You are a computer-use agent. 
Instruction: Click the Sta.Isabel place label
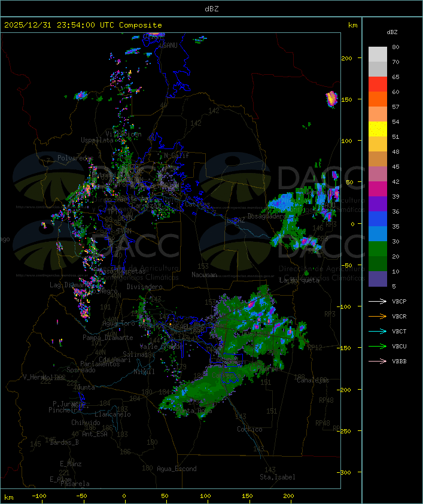coord(278,477)
